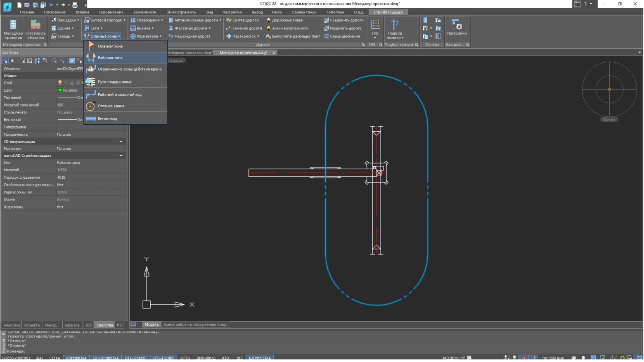
Task: Collapse the 3D-визуализация properties section
Action: click(x=121, y=142)
